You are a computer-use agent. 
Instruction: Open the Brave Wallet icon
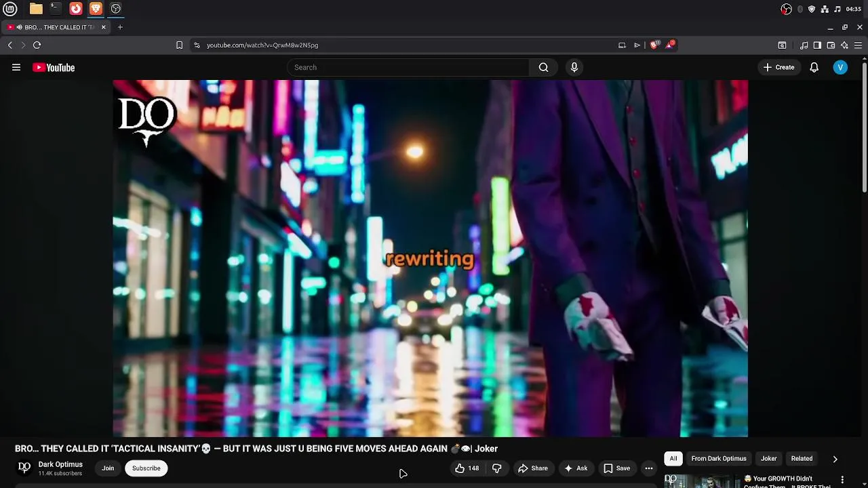pos(831,45)
